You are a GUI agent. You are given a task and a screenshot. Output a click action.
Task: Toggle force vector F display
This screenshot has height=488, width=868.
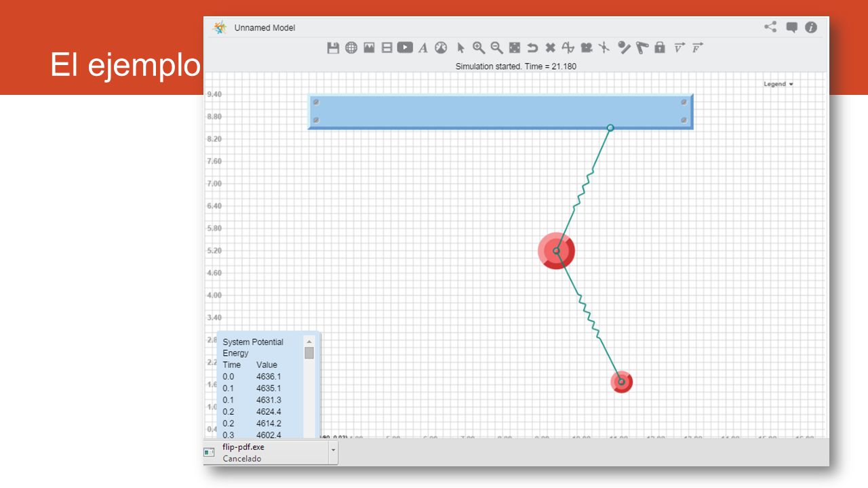tap(697, 47)
